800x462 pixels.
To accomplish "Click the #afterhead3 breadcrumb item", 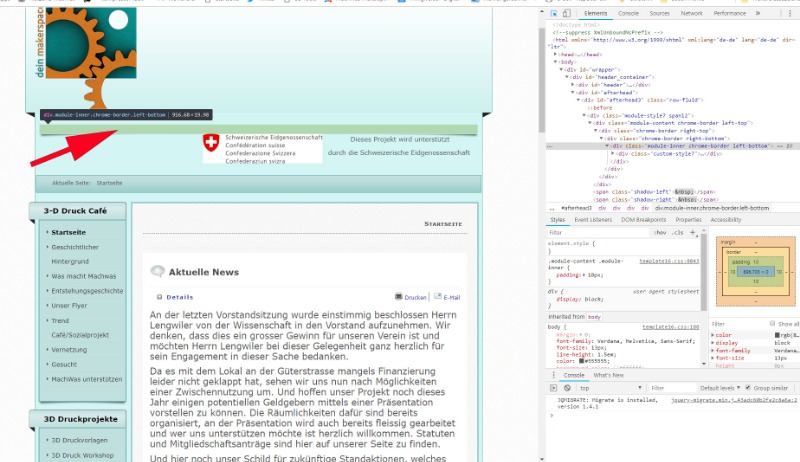I will (x=577, y=208).
